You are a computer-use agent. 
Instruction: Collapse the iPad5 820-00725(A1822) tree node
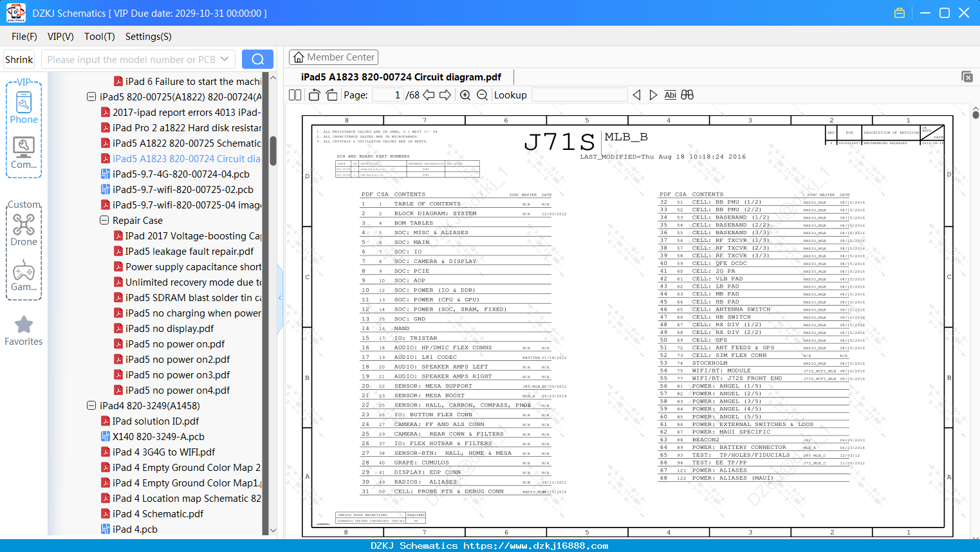(91, 97)
